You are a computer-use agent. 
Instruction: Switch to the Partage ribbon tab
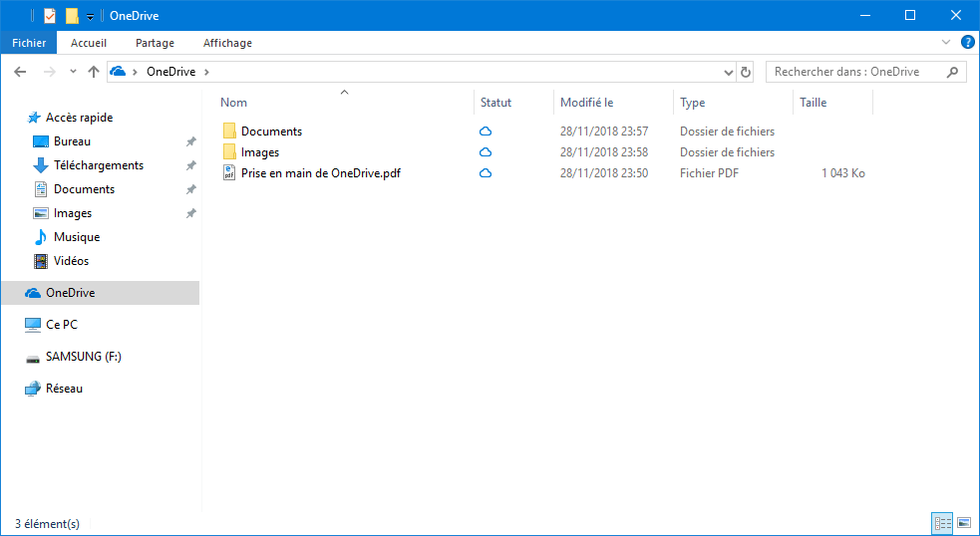pyautogui.click(x=155, y=43)
